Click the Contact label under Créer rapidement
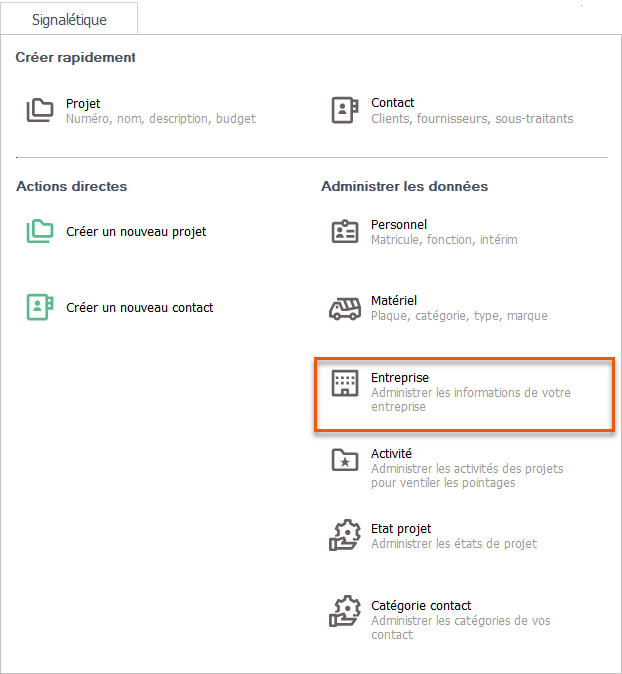622x674 pixels. 392,103
